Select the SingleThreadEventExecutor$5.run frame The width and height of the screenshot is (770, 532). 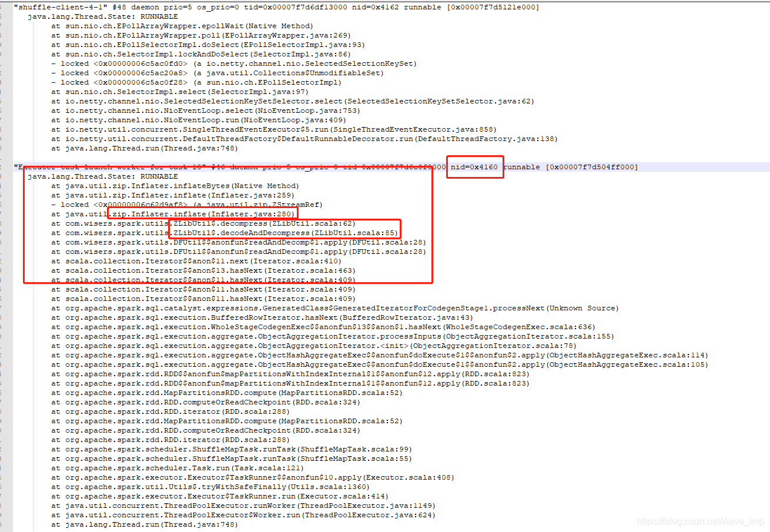[274, 129]
